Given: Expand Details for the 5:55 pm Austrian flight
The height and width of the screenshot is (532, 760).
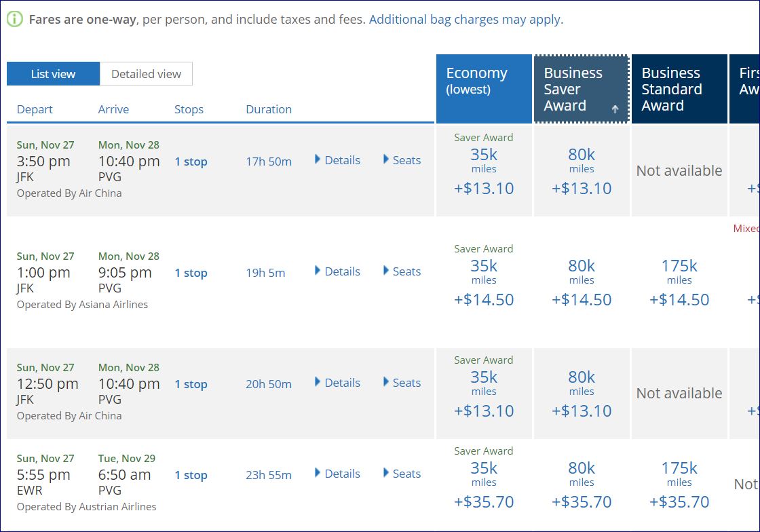Looking at the screenshot, I should pos(337,474).
